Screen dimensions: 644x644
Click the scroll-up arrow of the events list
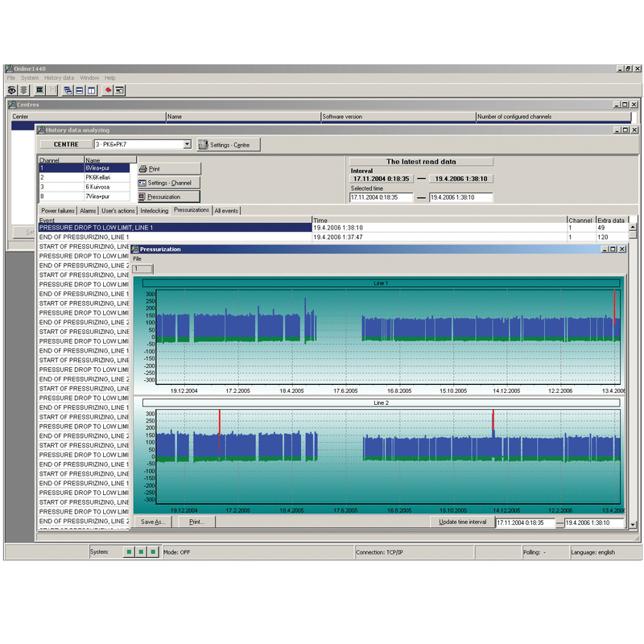(633, 227)
